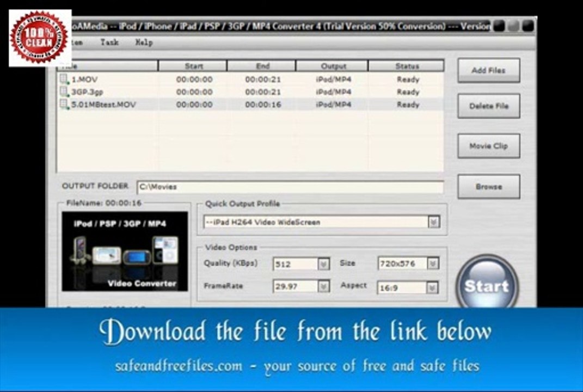Expand the Quality (KBps) dropdown

323,264
